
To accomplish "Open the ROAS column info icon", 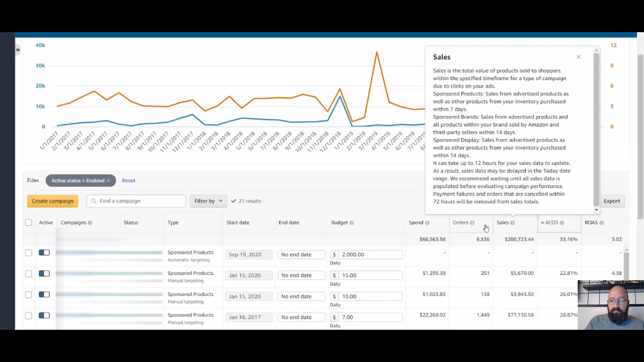I will [x=602, y=223].
